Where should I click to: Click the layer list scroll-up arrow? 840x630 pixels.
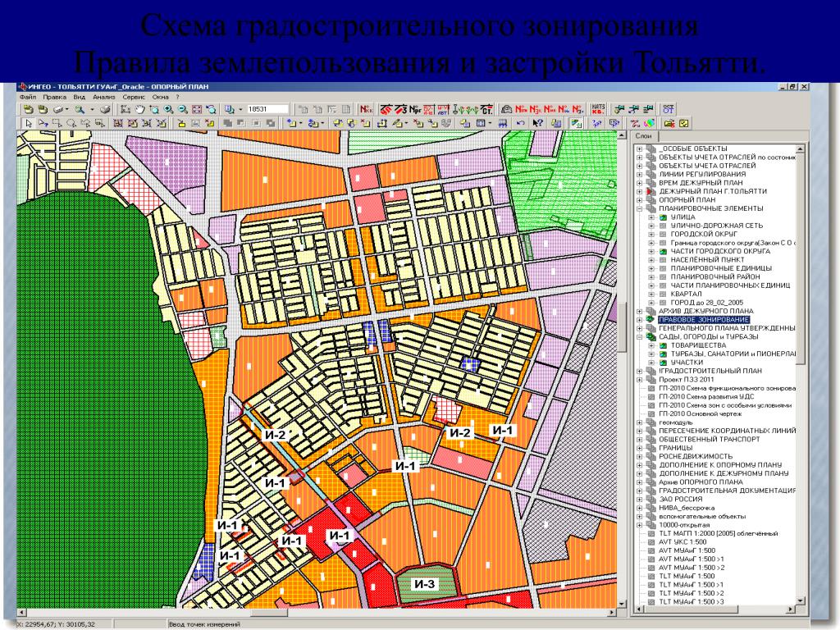point(801,149)
